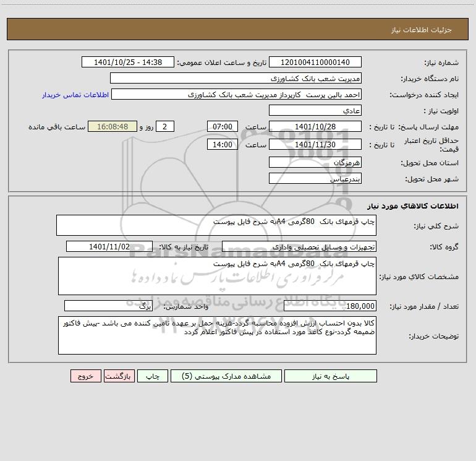Select the need number field 1201004110000140

pos(315,62)
